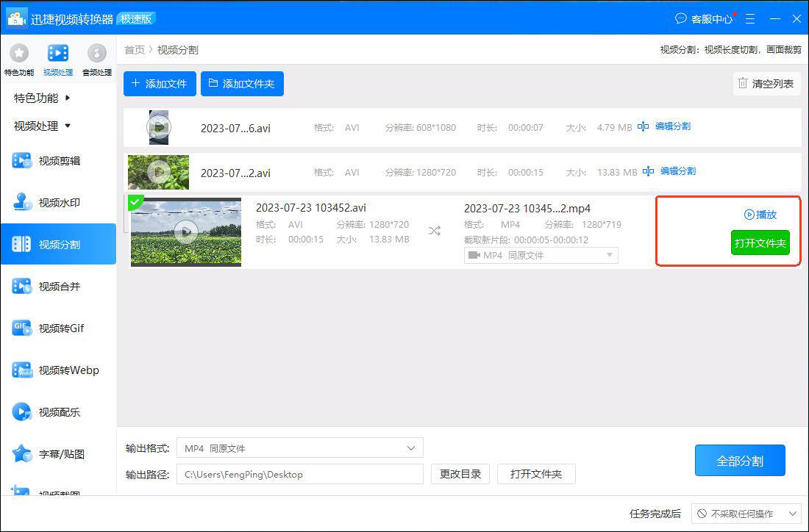
Task: Switch to the 视频转Gif tool
Action: click(59, 328)
